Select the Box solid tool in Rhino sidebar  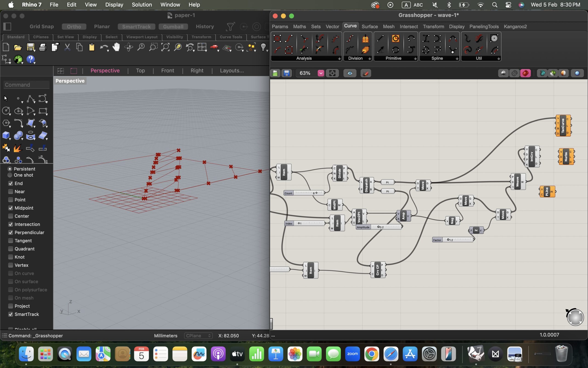click(x=6, y=135)
